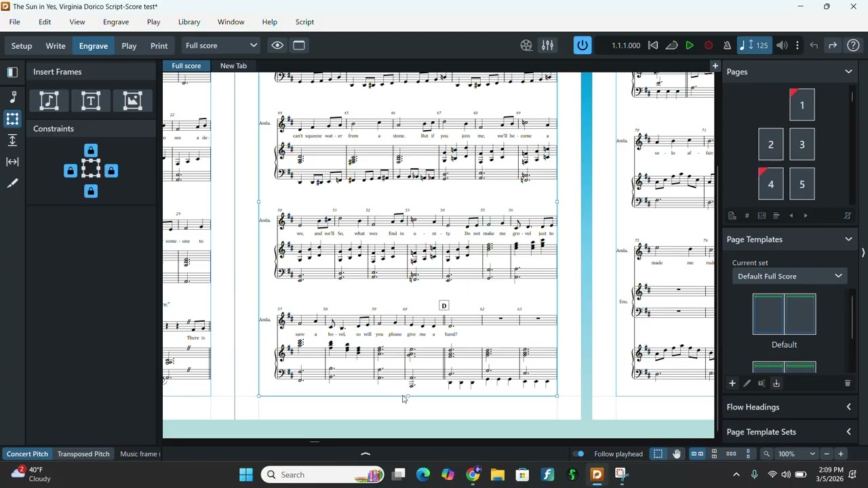
Task: Collapse the Pages panel section
Action: click(x=848, y=72)
